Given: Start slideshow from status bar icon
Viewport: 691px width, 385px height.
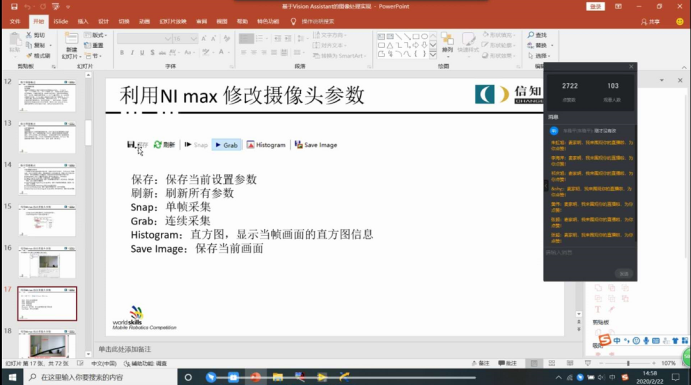Looking at the screenshot, I should tap(588, 363).
